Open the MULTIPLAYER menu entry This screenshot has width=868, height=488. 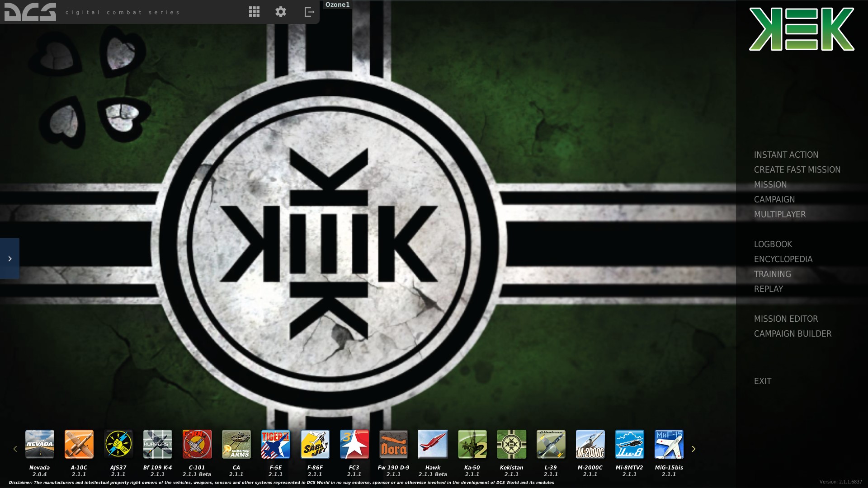coord(779,214)
